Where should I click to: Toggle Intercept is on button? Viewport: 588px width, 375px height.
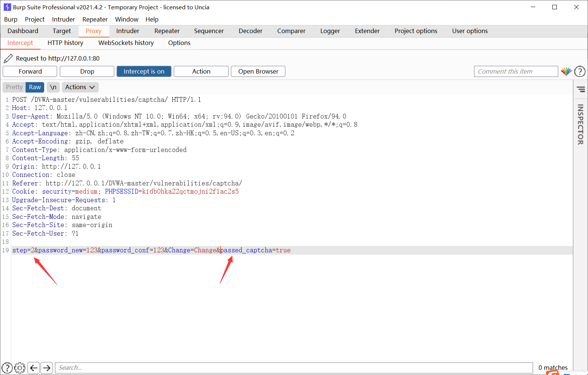click(x=144, y=71)
